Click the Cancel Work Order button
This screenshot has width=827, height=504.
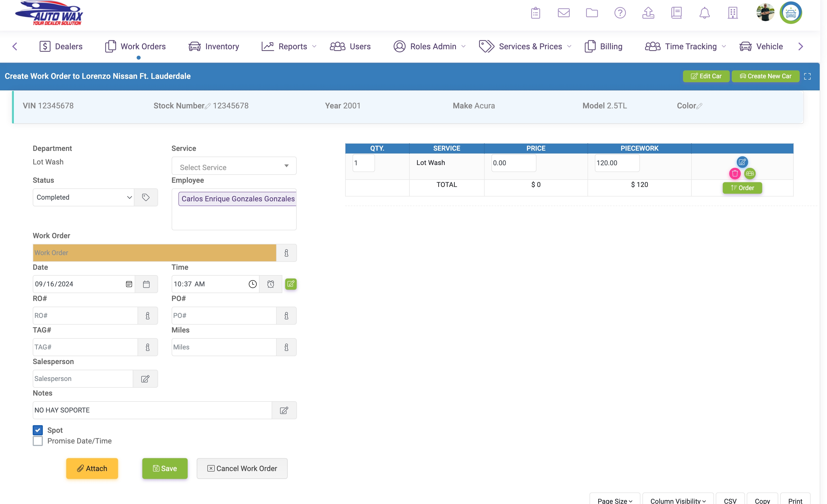click(242, 468)
